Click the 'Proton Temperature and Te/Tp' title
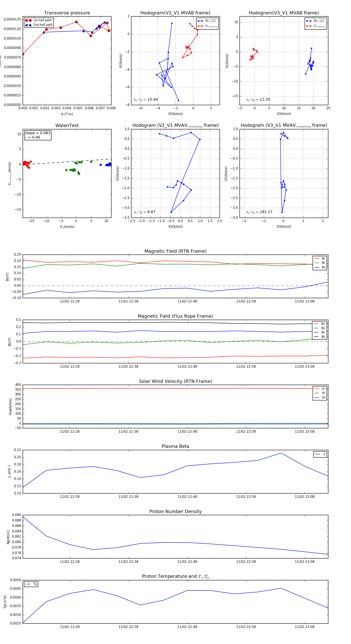351x644 pixels. tap(175, 576)
